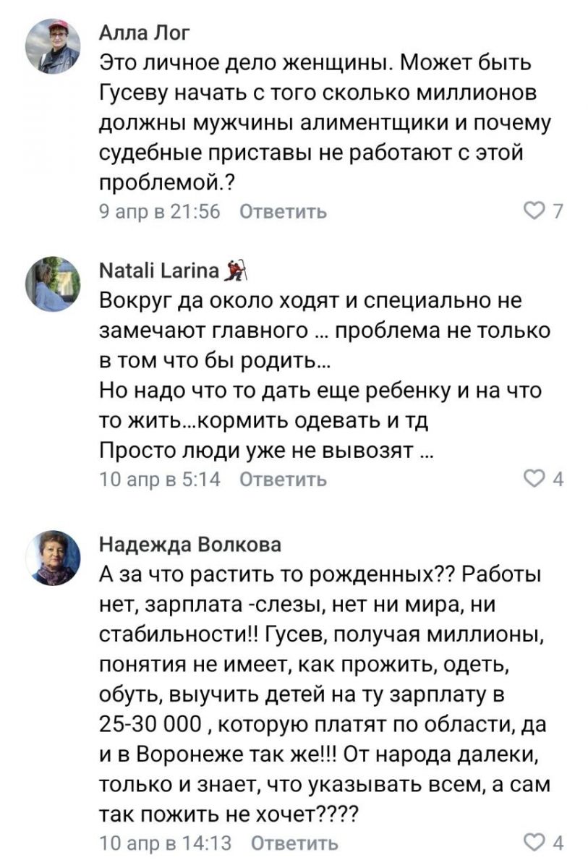The width and height of the screenshot is (588, 868).
Task: Open Natali Larina's profile avatar
Action: 53,283
